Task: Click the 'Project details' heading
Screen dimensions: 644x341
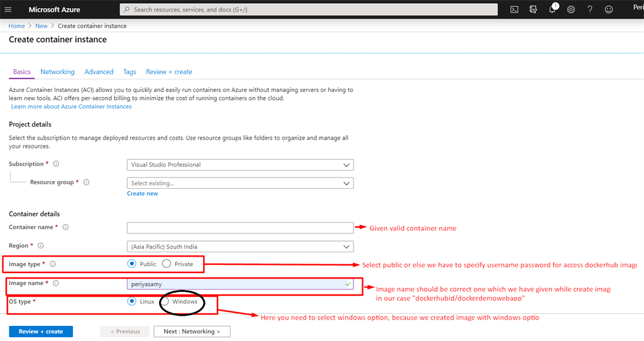Action: pos(30,125)
